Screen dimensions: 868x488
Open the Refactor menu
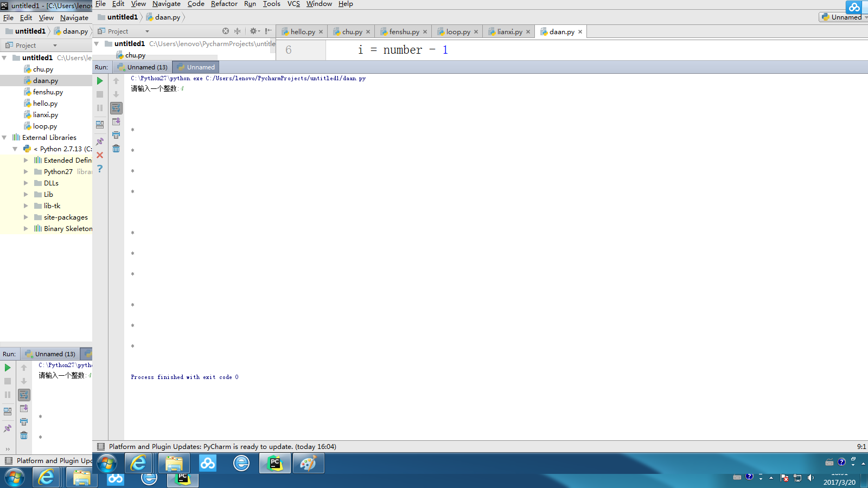coord(224,4)
